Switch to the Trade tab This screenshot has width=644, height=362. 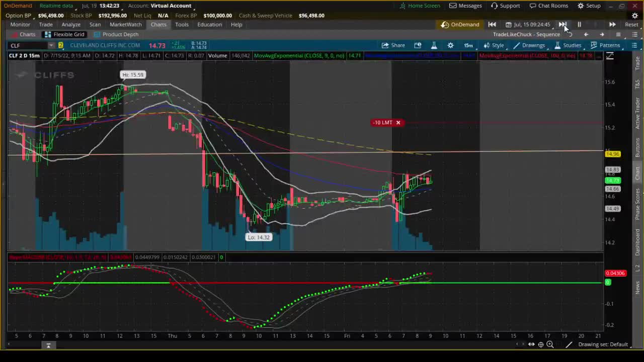[x=46, y=24]
